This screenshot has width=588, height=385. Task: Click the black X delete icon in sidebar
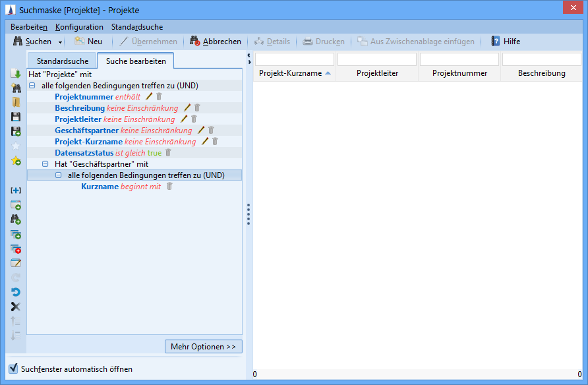click(16, 307)
